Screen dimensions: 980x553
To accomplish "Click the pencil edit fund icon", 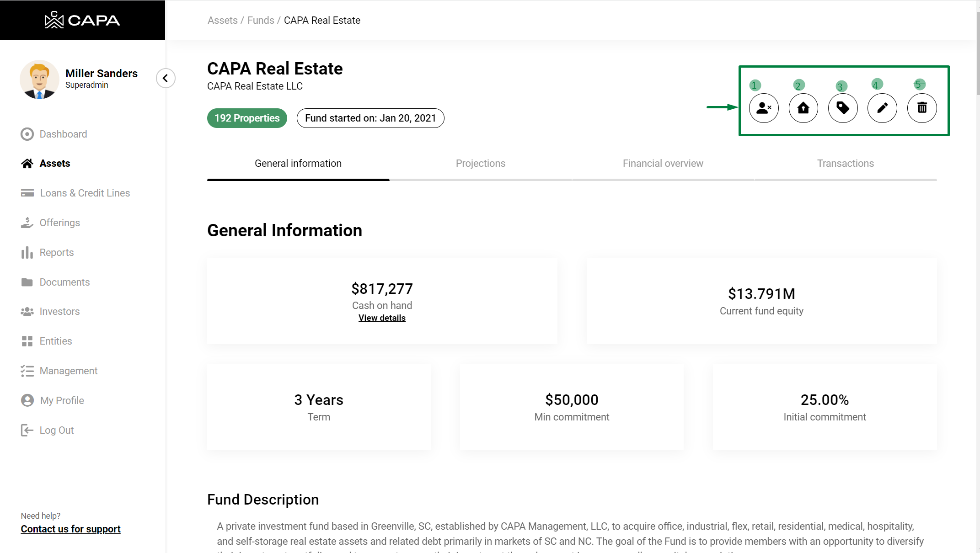I will pyautogui.click(x=882, y=108).
